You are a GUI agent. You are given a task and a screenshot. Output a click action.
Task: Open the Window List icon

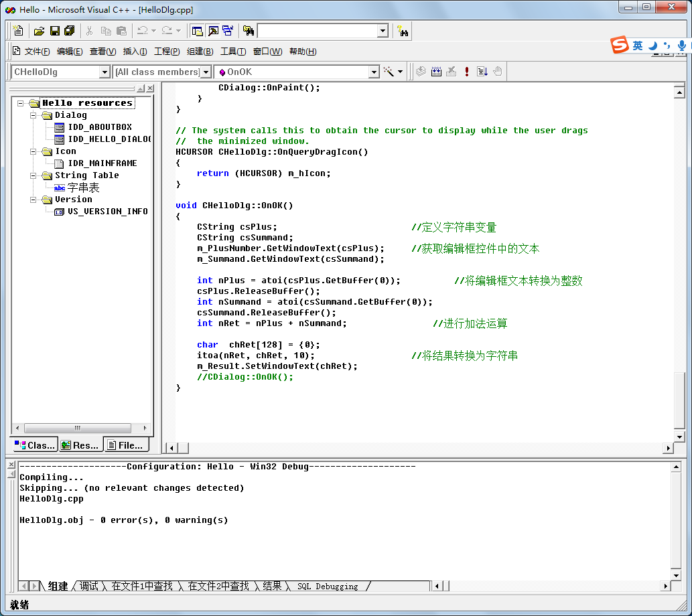click(x=228, y=31)
